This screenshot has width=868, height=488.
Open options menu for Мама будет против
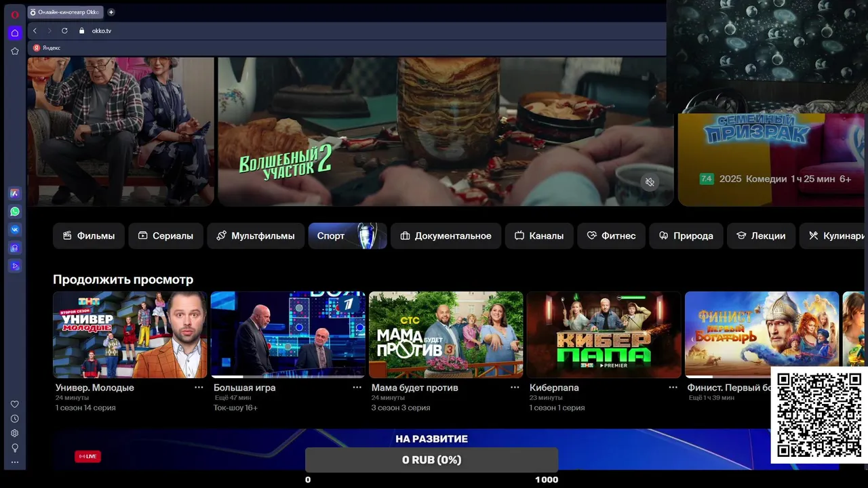click(515, 388)
